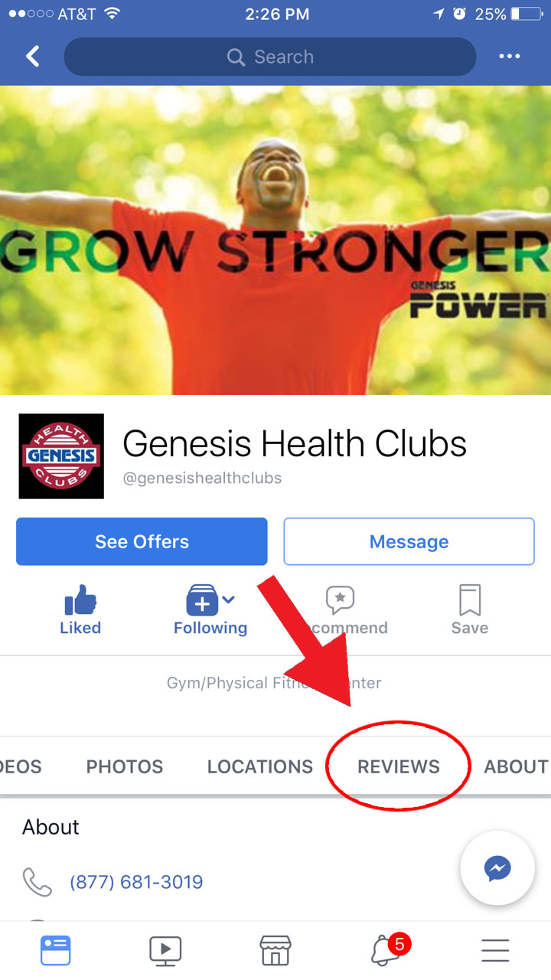Toggle the Liked thumbs-up button
551x980 pixels.
80,610
